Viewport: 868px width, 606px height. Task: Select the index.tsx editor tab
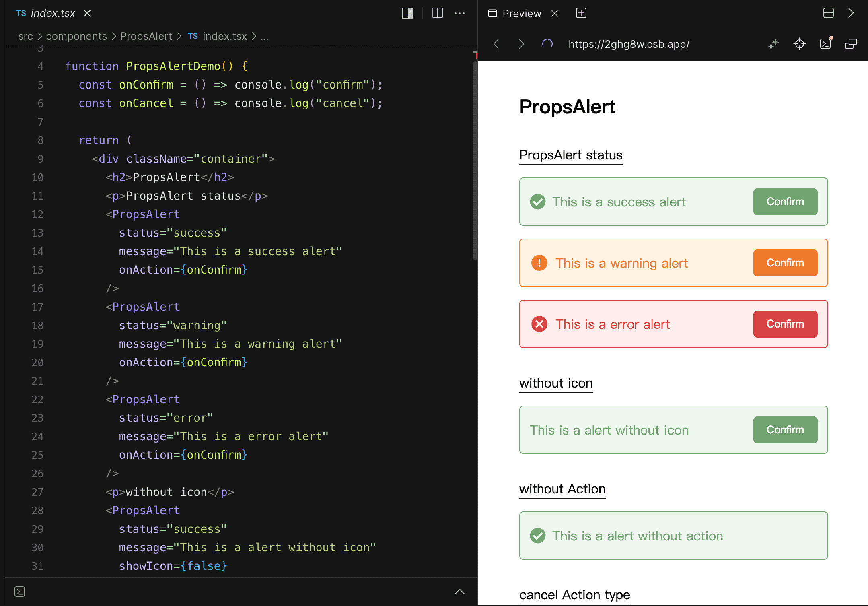52,13
